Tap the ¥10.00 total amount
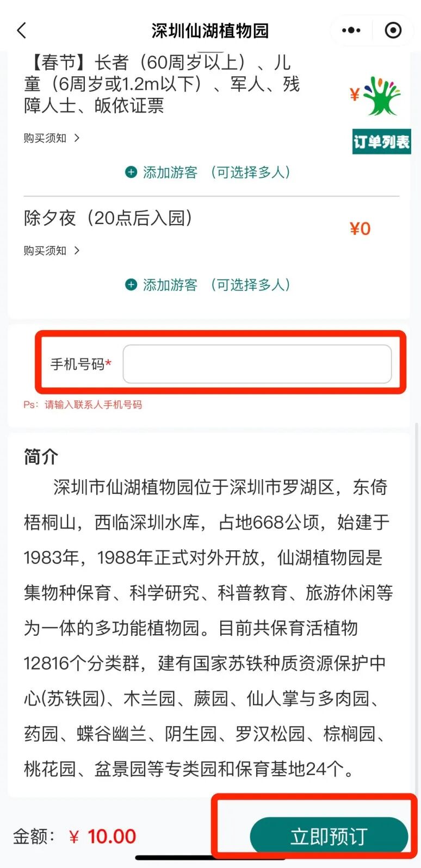Viewport: 421px width, 868px height. (x=103, y=836)
